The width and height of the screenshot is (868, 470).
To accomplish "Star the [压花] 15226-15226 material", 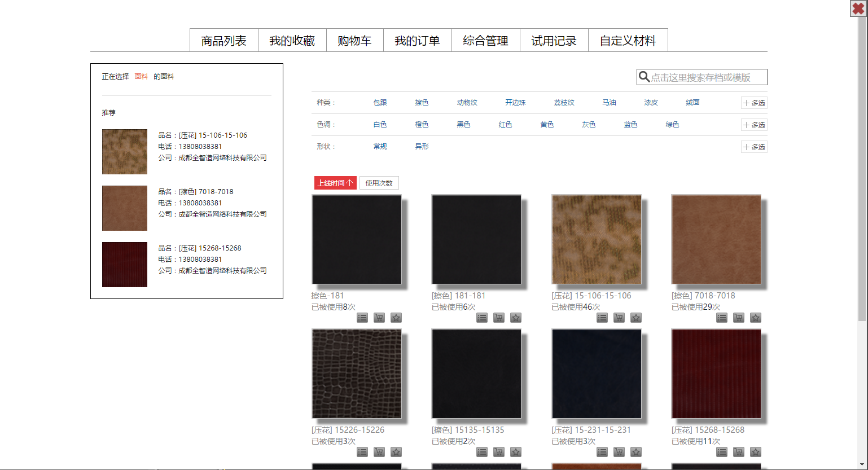I will [396, 452].
